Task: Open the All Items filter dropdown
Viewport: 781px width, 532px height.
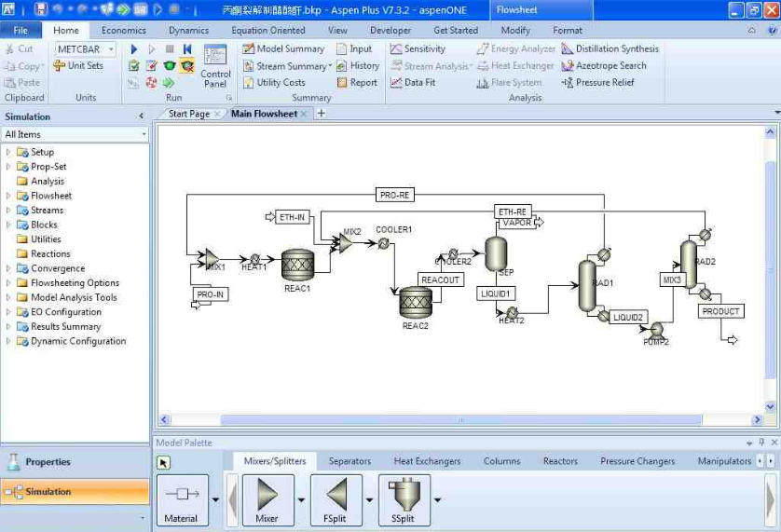Action: pos(144,134)
